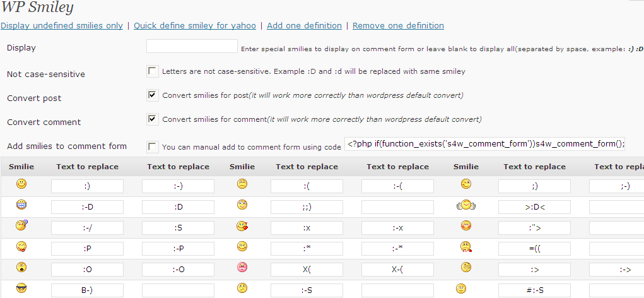Image resolution: width=644 pixels, height=298 pixels.
Task: Click the happy smiley icon for :)
Action: pyautogui.click(x=21, y=184)
